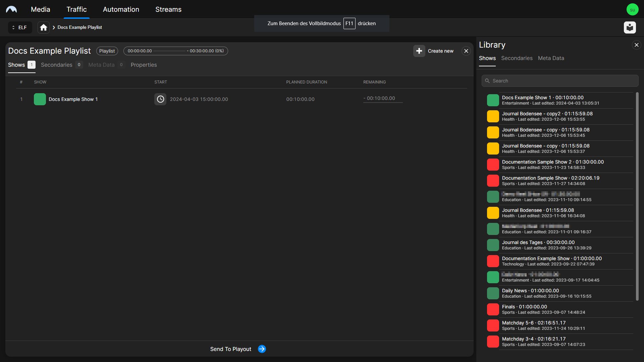
Task: Open the green user avatar menu
Action: click(632, 9)
